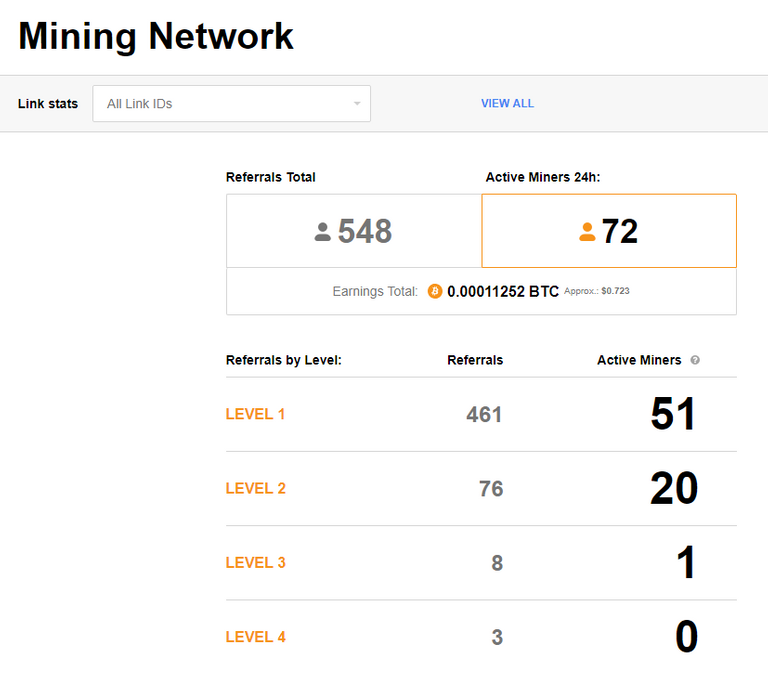Click the Bitcoin icon next to Earnings Total
Viewport: 768px width, 700px height.
434,291
